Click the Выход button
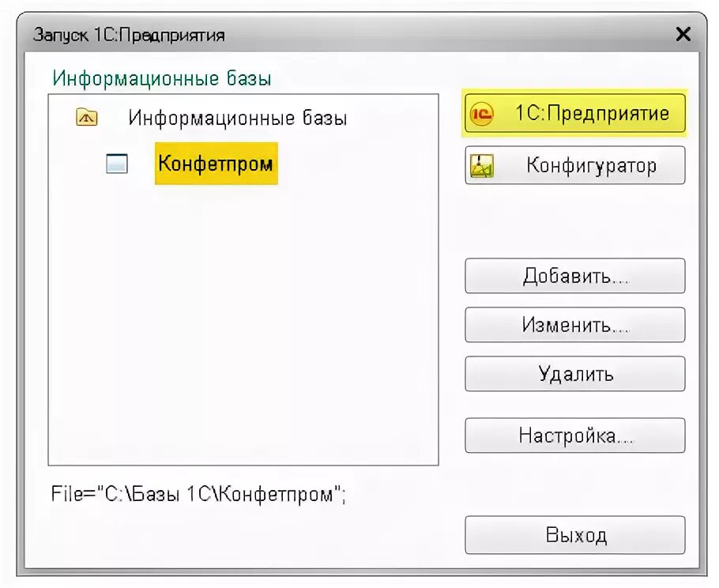 coord(575,535)
